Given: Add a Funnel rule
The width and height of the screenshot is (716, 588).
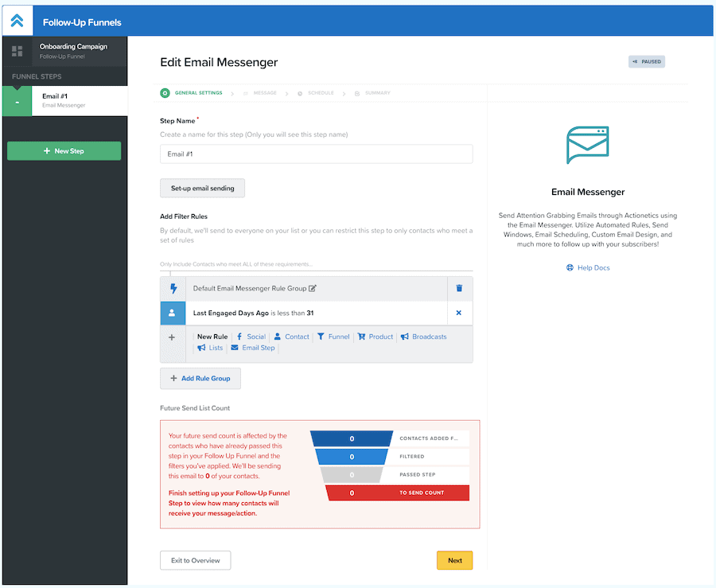Looking at the screenshot, I should 333,337.
